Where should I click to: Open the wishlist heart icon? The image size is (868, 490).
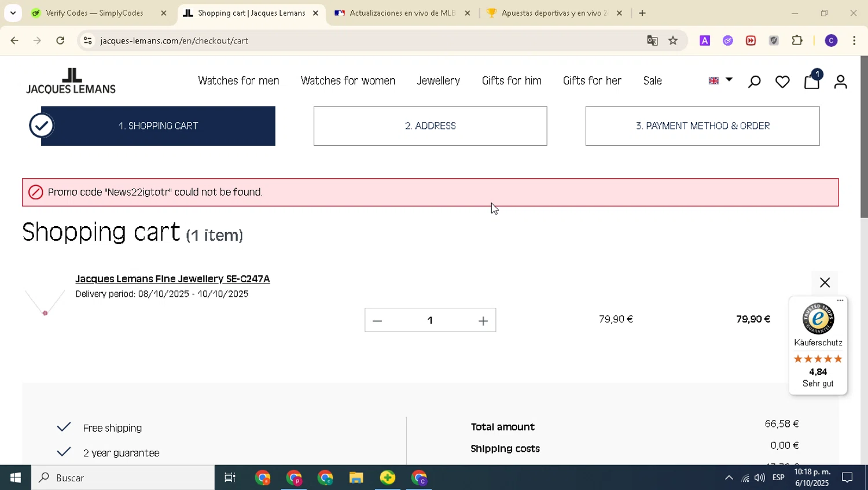(x=782, y=82)
